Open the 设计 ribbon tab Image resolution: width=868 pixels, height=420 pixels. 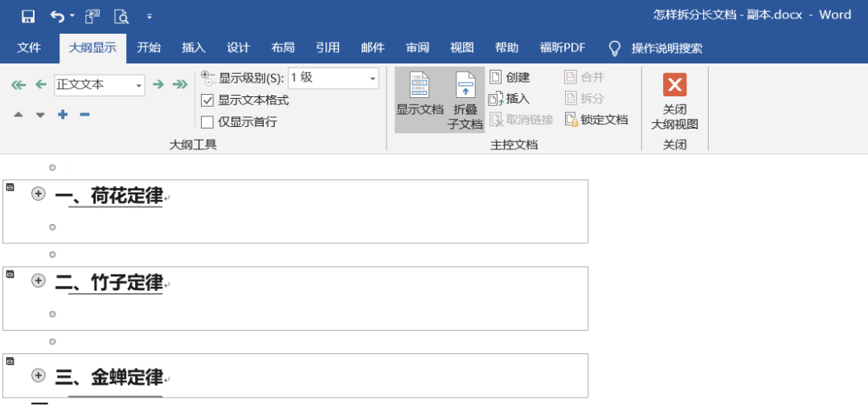tap(239, 48)
